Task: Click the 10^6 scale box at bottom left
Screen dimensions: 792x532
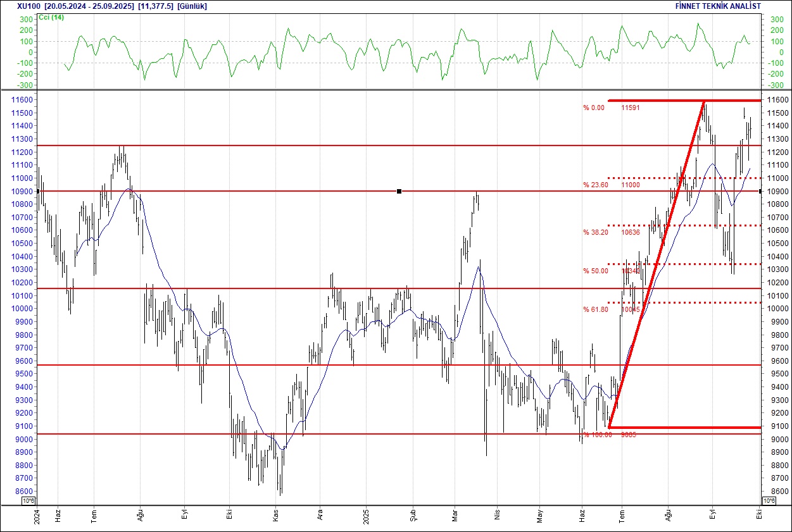Action: 28,501
